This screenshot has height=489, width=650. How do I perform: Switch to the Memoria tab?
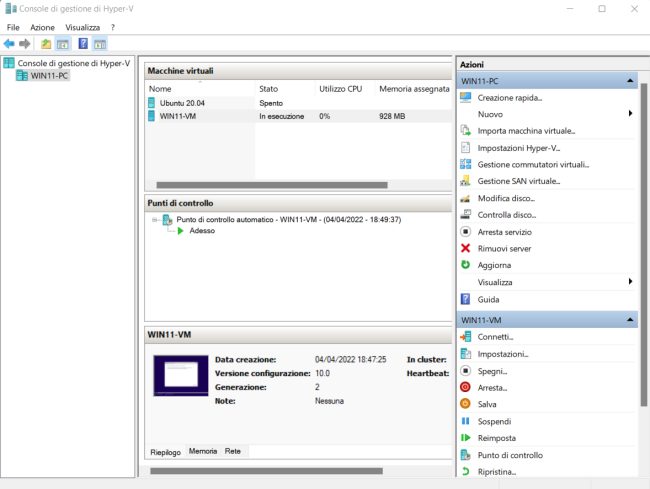tap(203, 451)
